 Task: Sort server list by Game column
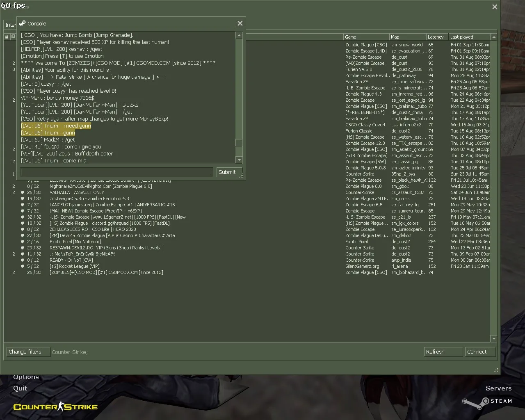(366, 37)
